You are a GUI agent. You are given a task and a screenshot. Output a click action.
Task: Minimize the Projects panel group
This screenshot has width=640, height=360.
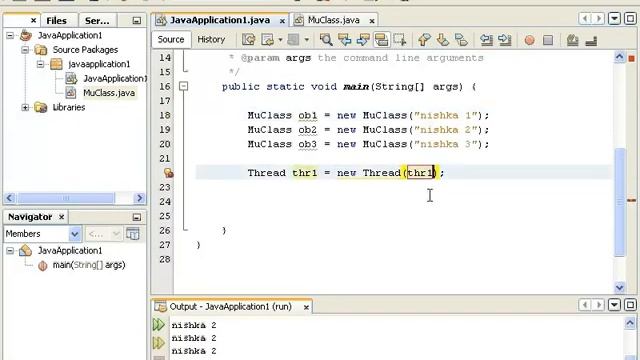tap(137, 20)
